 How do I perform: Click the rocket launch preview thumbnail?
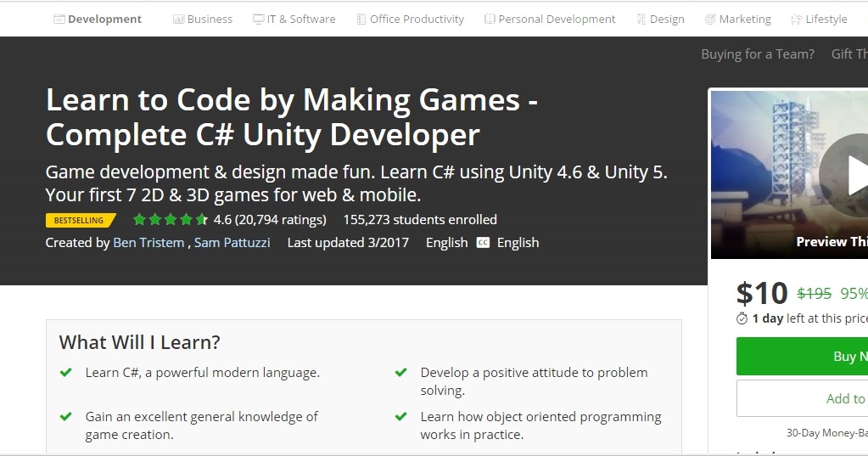click(789, 175)
